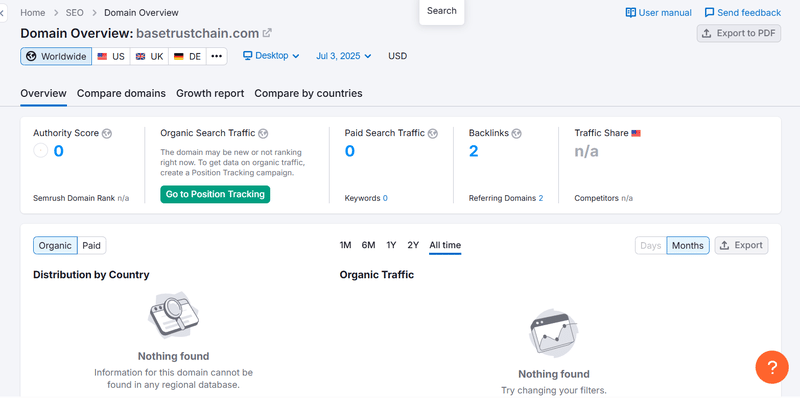800x398 pixels.
Task: Click Go to Position Tracking button
Action: (x=215, y=194)
